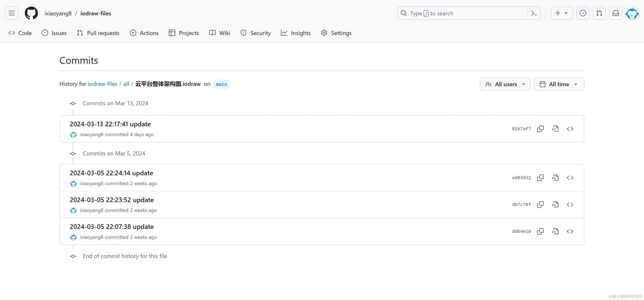
Task: Copy full SHA for commit ddb4e10
Action: click(x=540, y=231)
